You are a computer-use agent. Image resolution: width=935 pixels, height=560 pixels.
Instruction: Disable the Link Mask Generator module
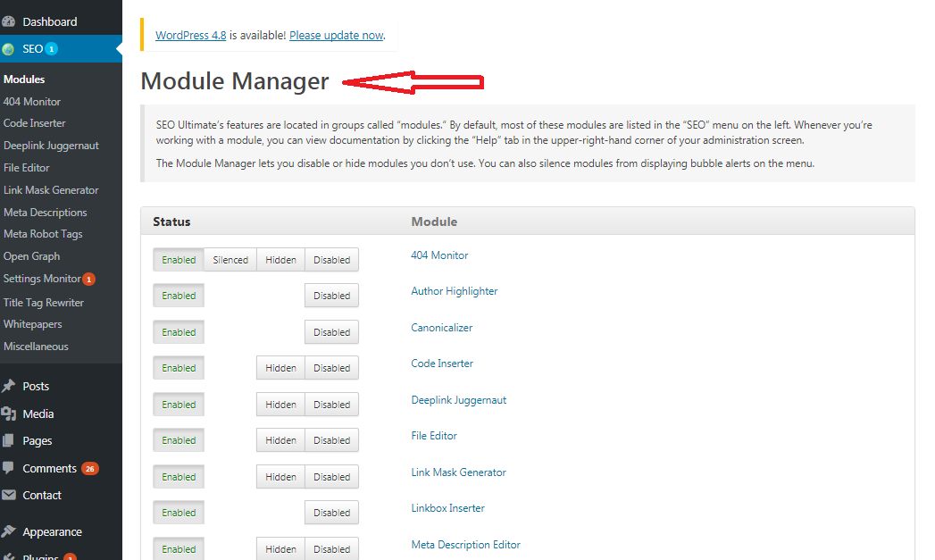(331, 477)
